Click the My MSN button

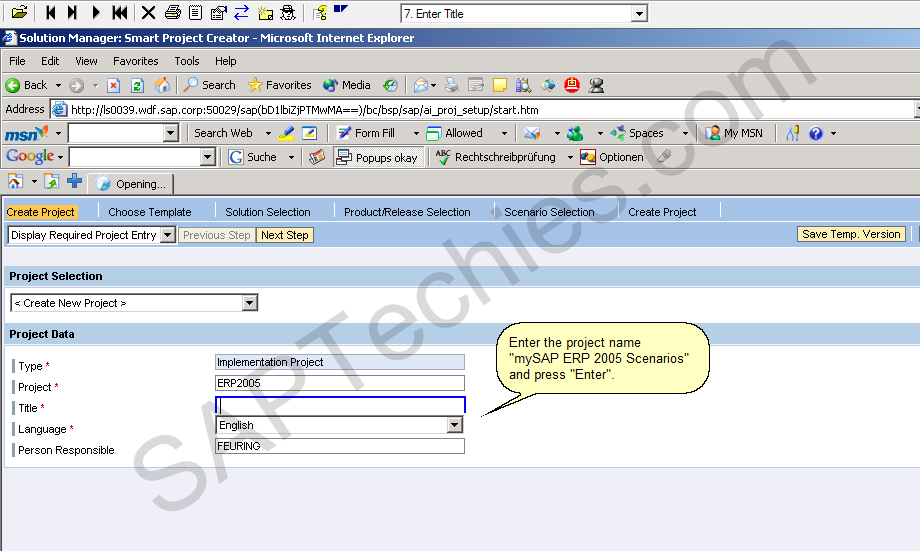click(x=734, y=133)
